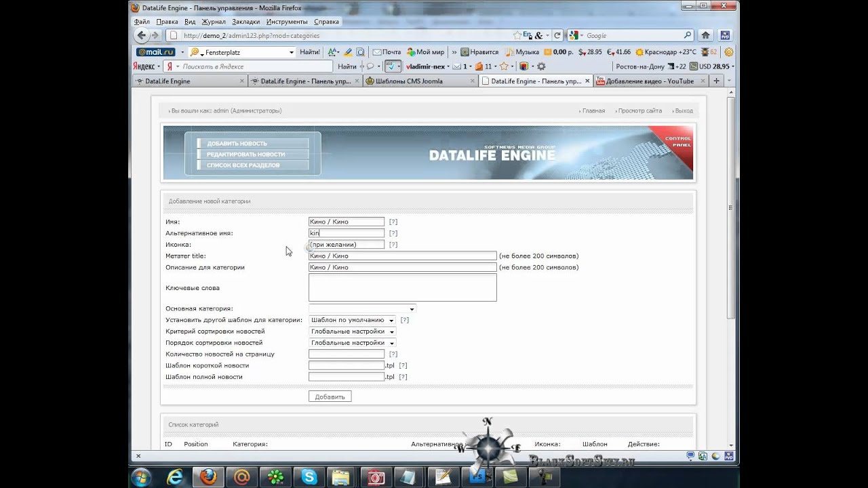
Task: Click the Краснодар +23°C weather indicator
Action: (665, 52)
